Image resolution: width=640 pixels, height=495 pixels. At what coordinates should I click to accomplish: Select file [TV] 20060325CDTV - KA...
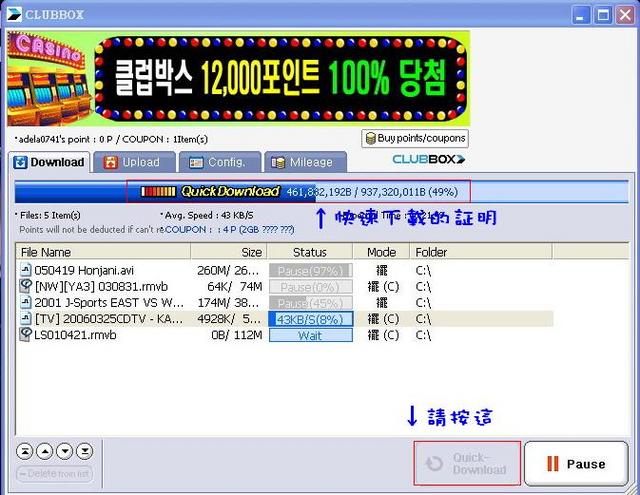tap(109, 319)
